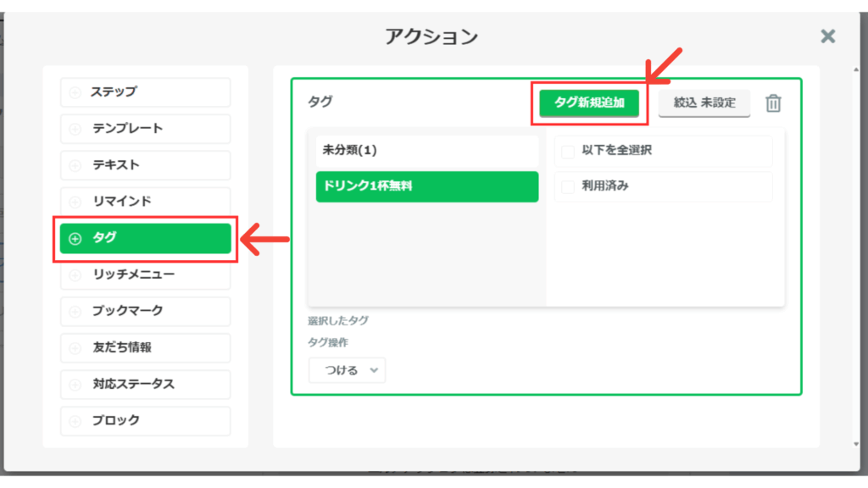Click the plus icon beside リッチメニュー
This screenshot has width=868, height=488.
(x=75, y=274)
